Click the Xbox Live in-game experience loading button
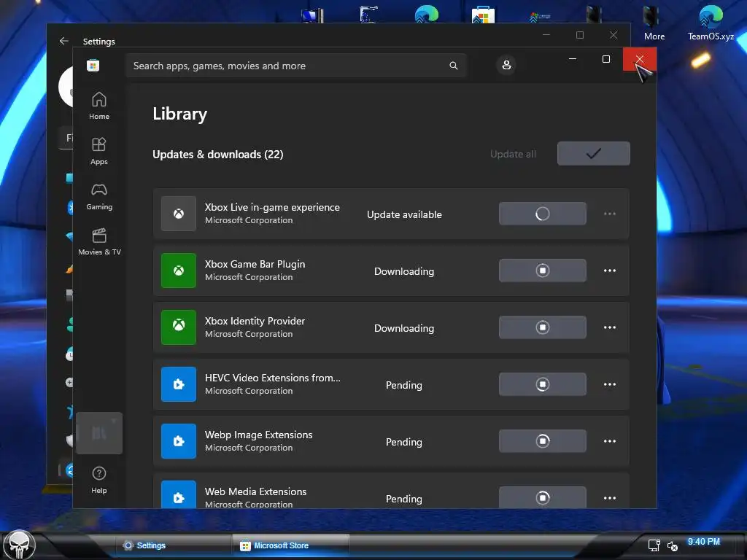This screenshot has width=747, height=560. click(x=543, y=214)
